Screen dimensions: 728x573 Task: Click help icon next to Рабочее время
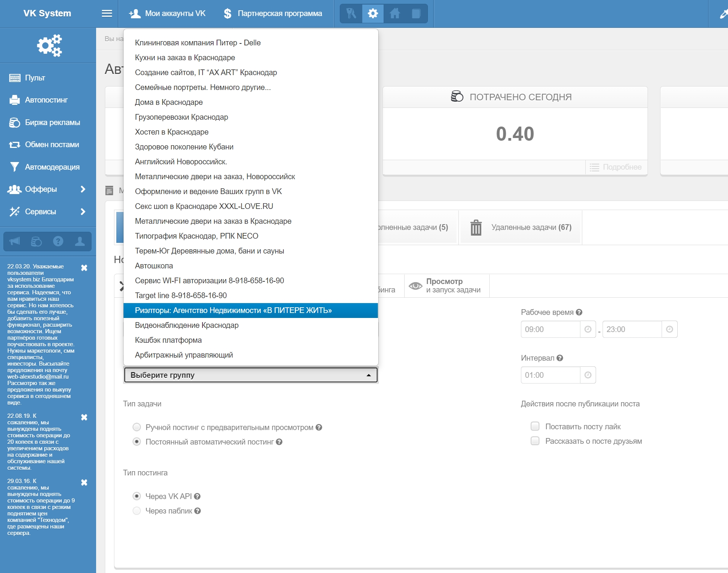(x=579, y=312)
